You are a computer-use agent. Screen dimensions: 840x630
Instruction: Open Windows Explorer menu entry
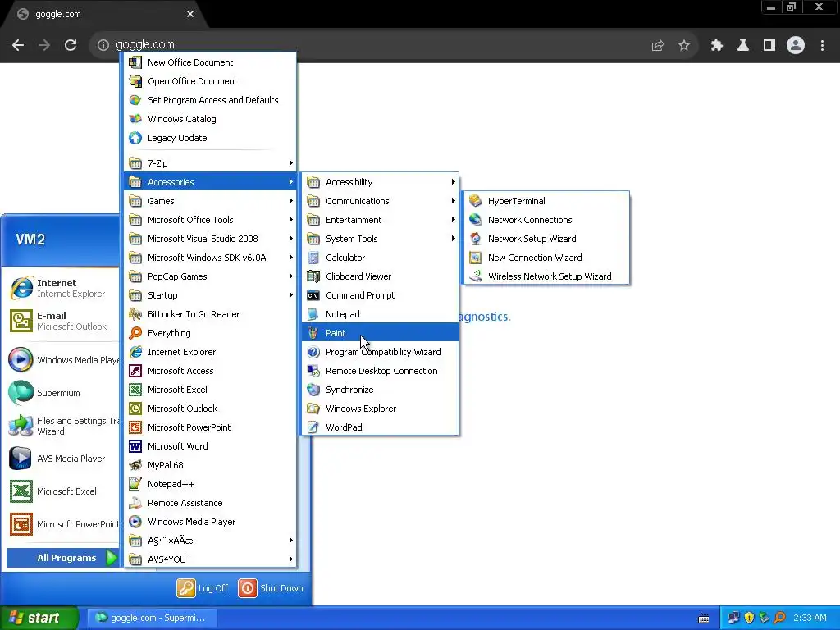pyautogui.click(x=381, y=409)
